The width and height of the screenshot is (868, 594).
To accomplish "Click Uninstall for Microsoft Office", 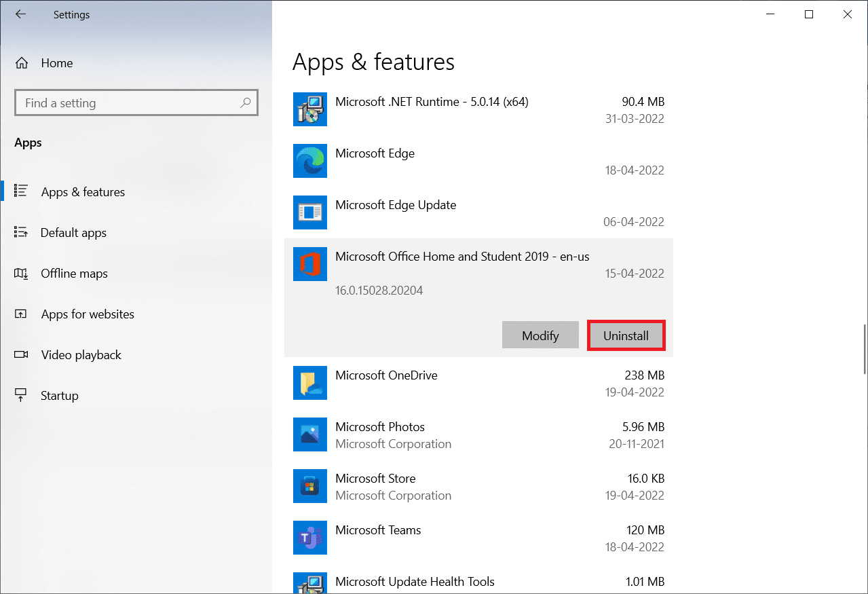I will (x=626, y=335).
